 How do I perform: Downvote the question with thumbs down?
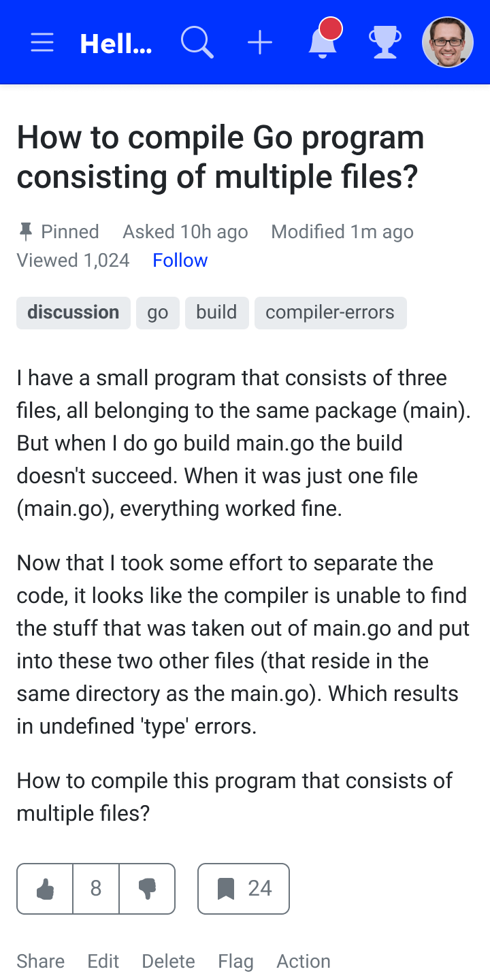click(147, 889)
